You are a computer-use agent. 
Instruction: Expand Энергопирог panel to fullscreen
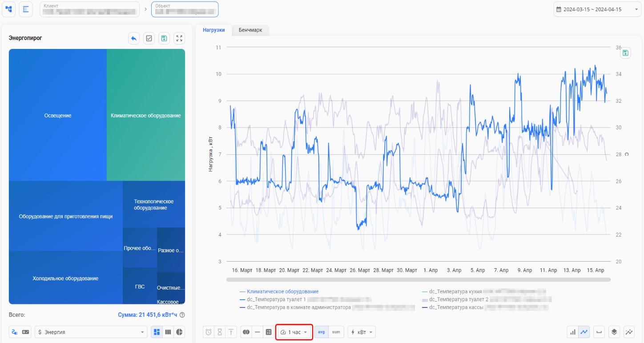click(179, 38)
